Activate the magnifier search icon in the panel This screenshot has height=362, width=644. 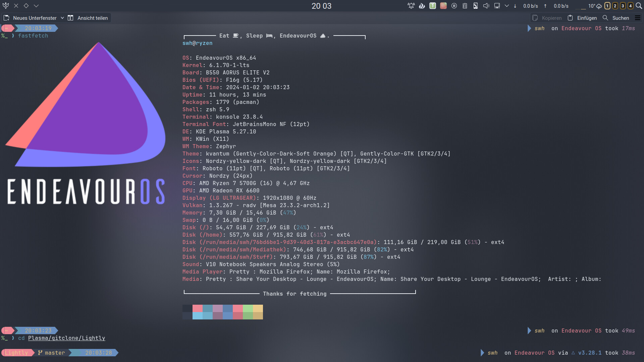tap(639, 6)
